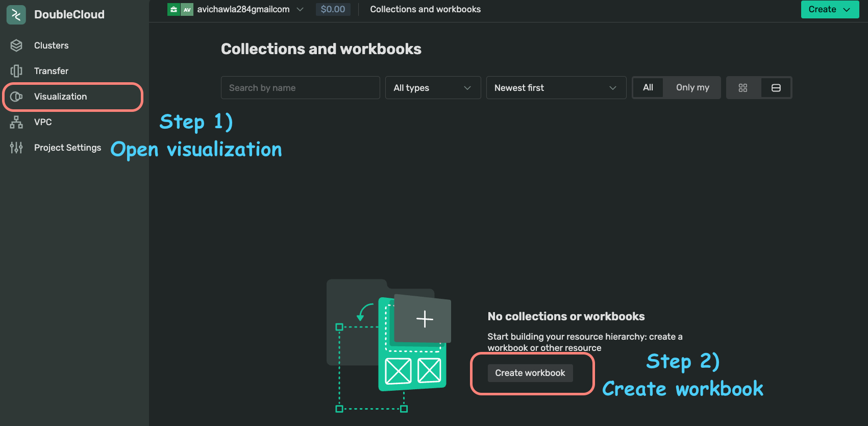Open the green Create dropdown button
The width and height of the screenshot is (868, 426).
click(x=829, y=9)
